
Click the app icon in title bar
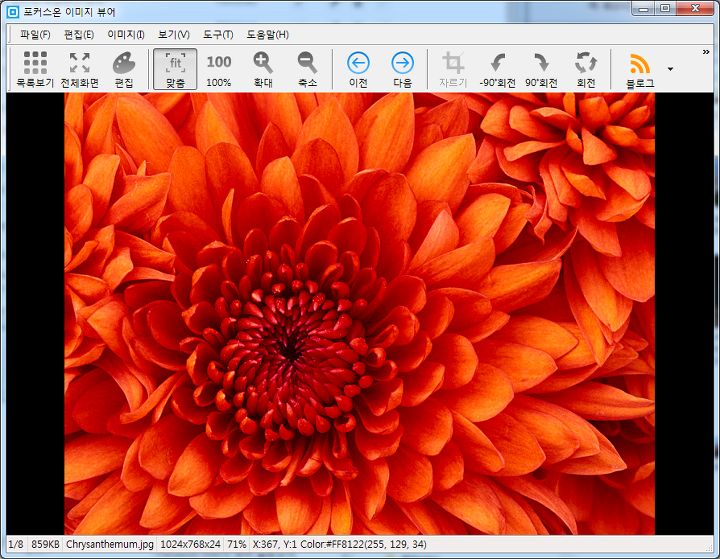[13, 11]
